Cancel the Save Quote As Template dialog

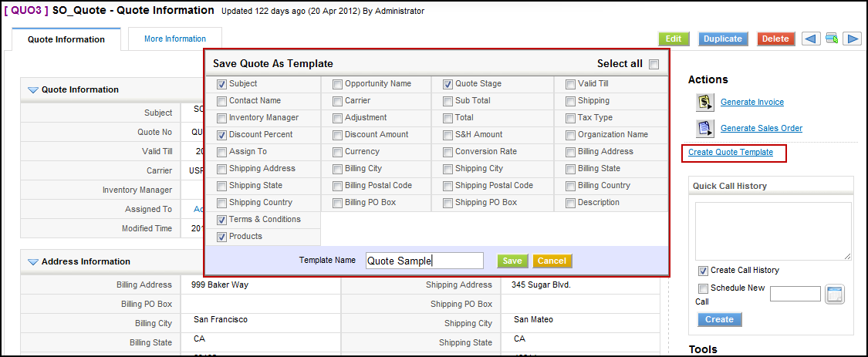click(x=552, y=261)
